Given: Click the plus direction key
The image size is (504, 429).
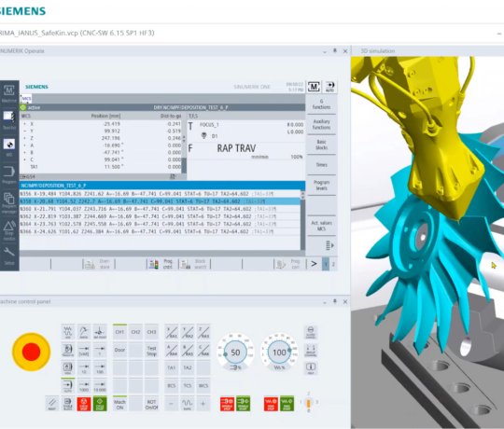Looking at the screenshot, I should coord(203,404).
